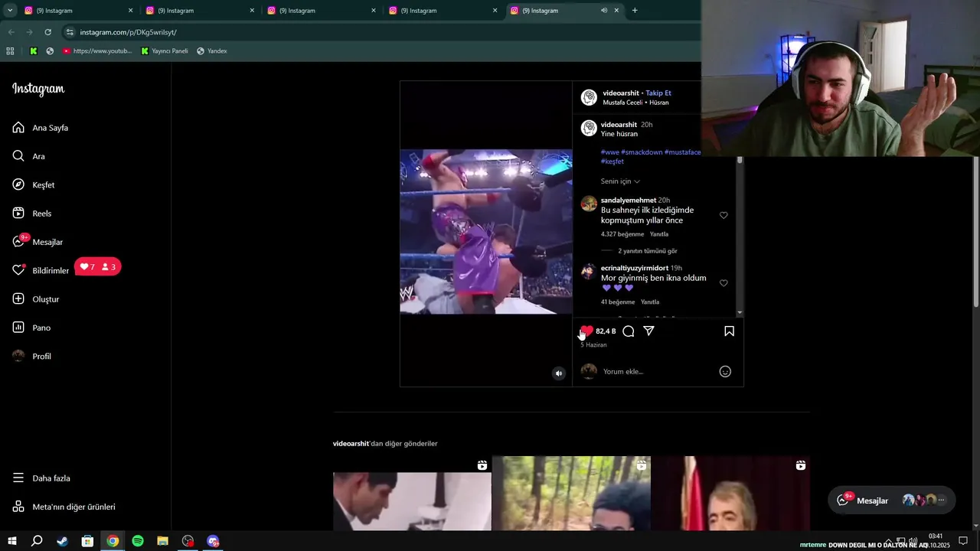
Task: Click Takip Et to follow videoarshit
Action: coord(658,93)
